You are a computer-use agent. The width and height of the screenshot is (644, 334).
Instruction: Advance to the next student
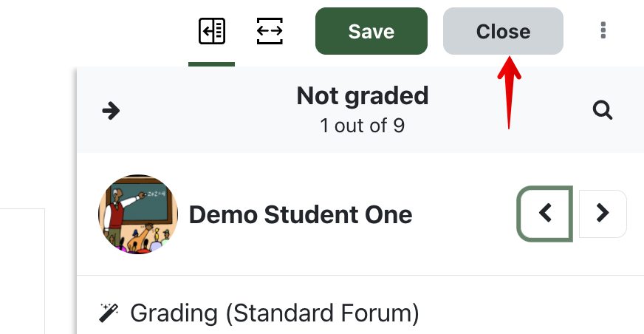coord(603,214)
